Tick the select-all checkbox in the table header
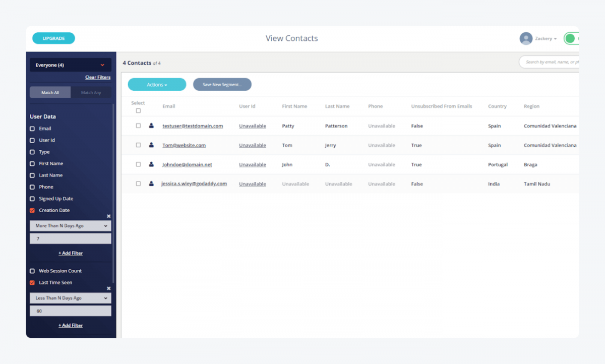 [138, 110]
